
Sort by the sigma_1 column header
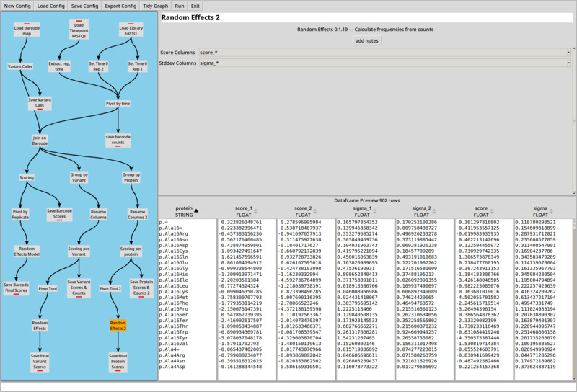(x=365, y=211)
